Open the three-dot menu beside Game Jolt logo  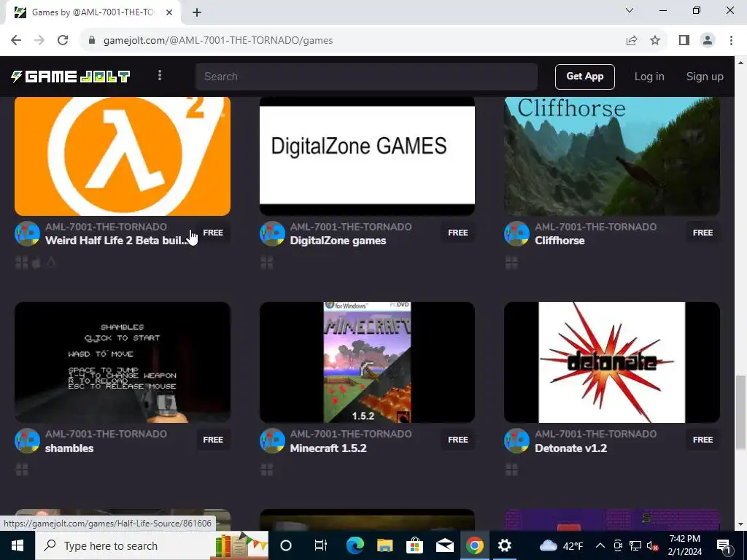[x=160, y=76]
